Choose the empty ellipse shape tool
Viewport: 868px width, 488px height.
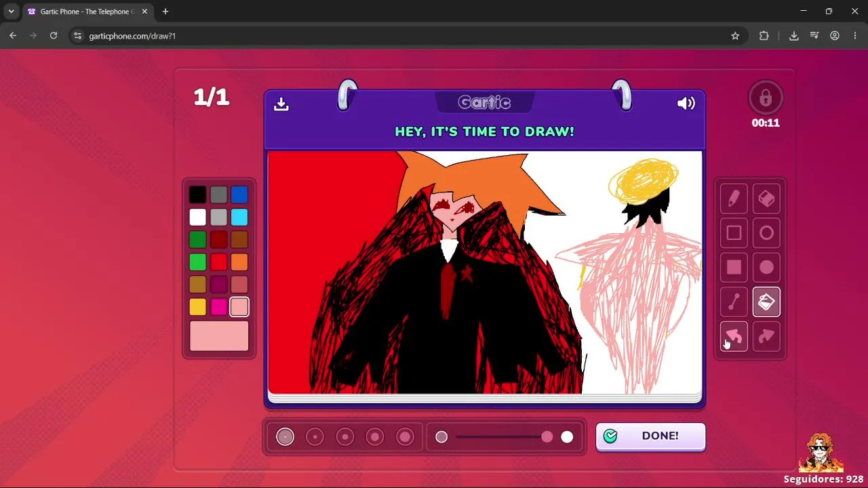(x=766, y=233)
